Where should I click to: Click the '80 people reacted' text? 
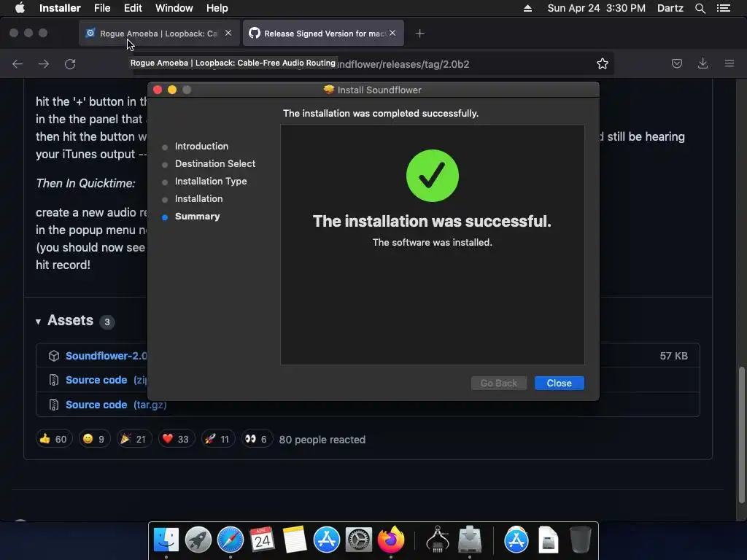pos(322,440)
